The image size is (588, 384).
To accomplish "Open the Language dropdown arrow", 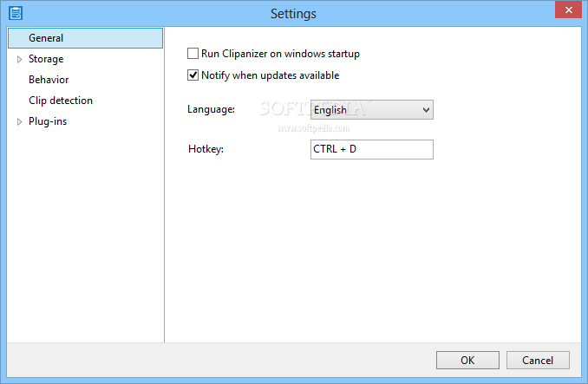I will (x=426, y=110).
